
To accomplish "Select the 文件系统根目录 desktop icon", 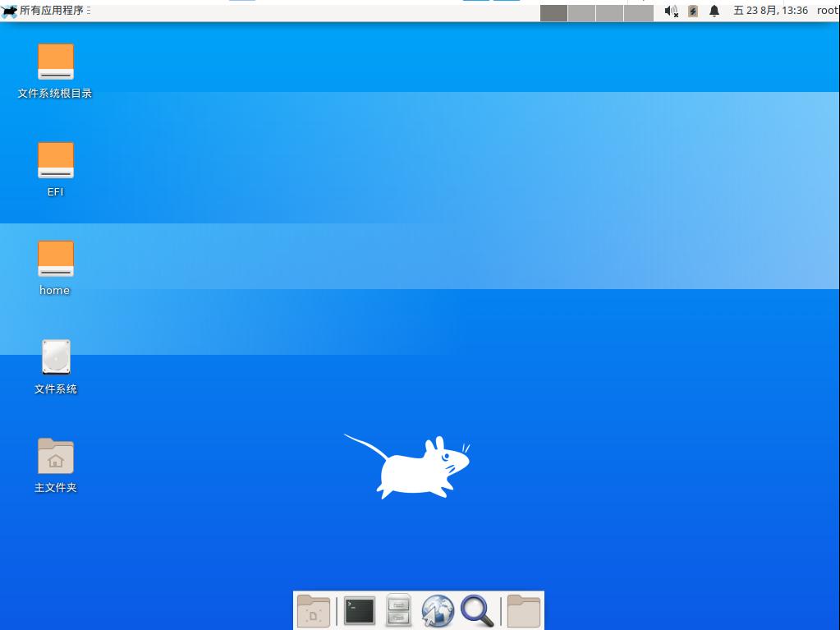I will (55, 62).
